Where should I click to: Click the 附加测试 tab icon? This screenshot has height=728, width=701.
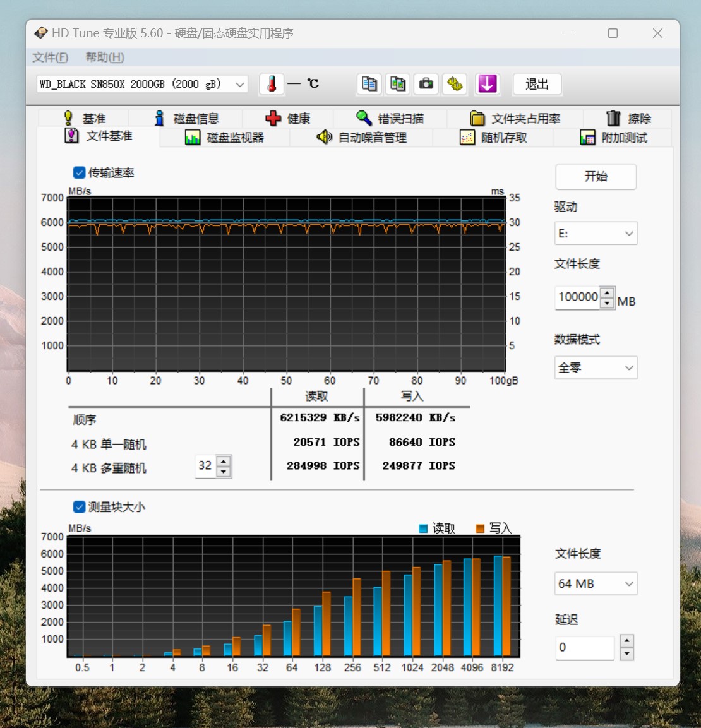coord(588,138)
